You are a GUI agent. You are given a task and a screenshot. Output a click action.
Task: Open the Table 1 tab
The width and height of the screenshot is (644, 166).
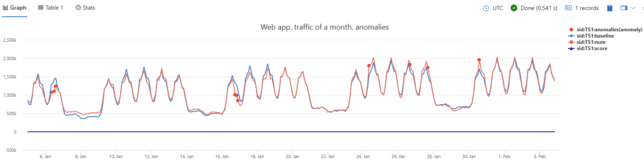(x=51, y=8)
